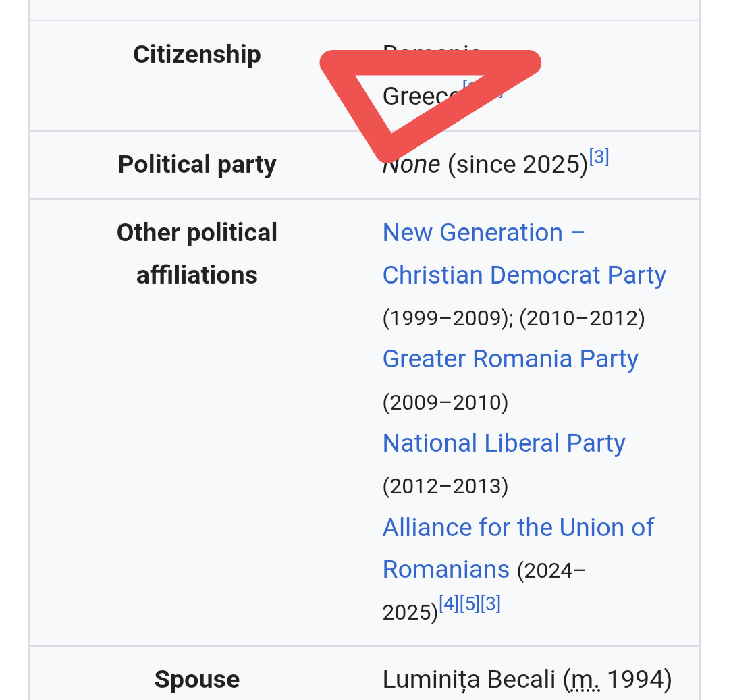Open the New Generation – Christian Democrat Party link

(x=524, y=253)
